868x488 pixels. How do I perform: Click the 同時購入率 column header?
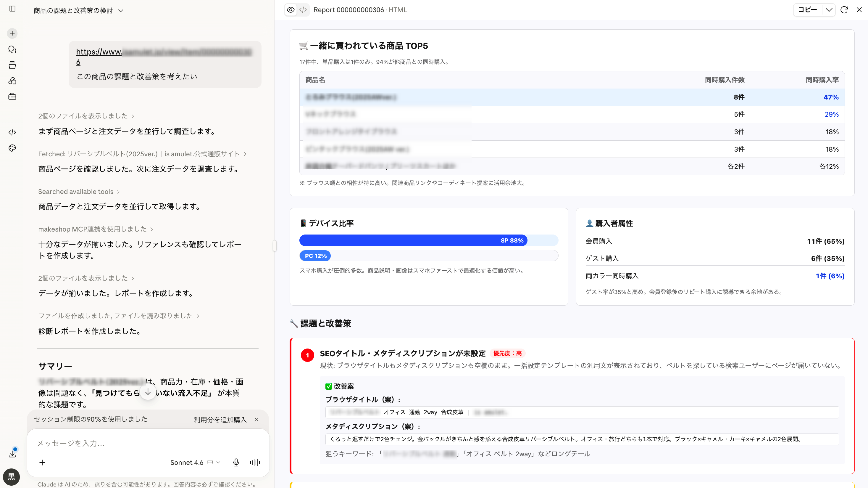822,80
